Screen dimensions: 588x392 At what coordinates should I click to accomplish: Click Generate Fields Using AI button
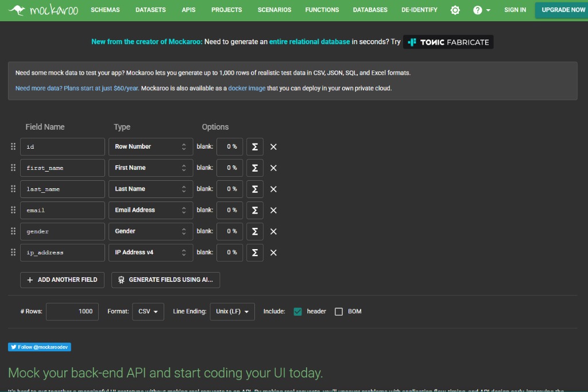[165, 280]
